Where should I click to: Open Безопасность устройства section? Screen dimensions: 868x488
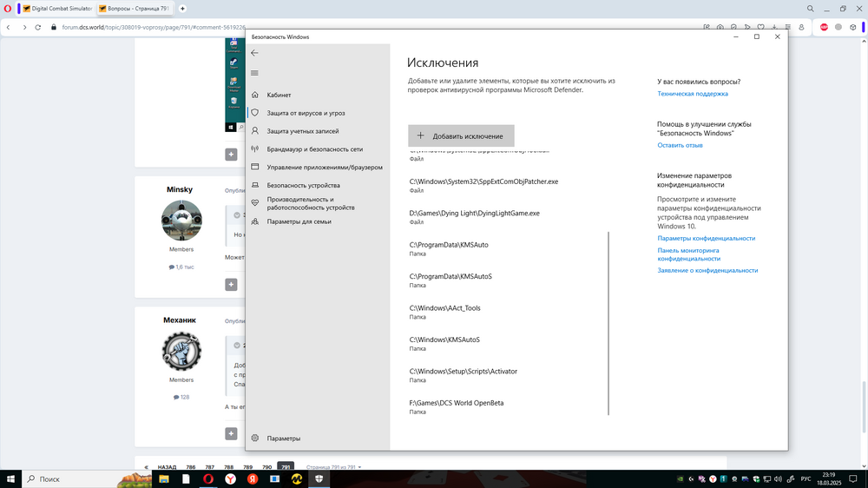coord(303,186)
